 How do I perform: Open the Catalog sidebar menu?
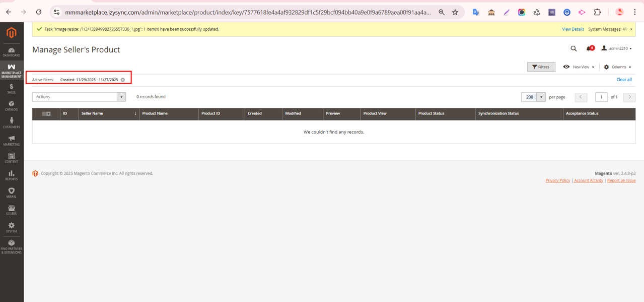[12, 106]
